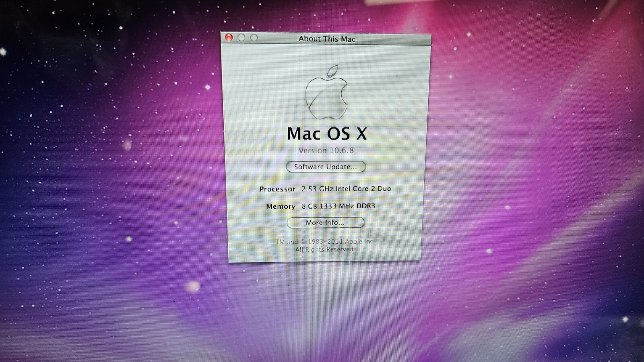Click the Mac OS X heading

coord(327,134)
